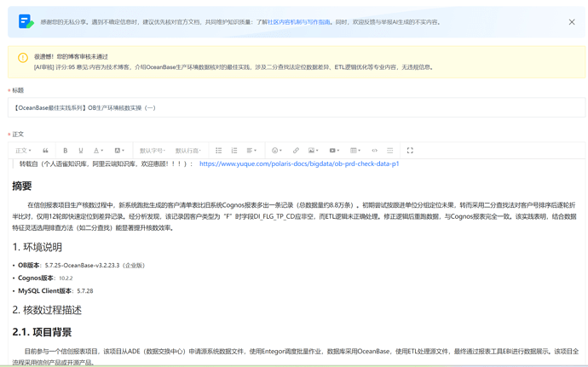
Task: Click the 正文 field label above editor
Action: point(18,135)
